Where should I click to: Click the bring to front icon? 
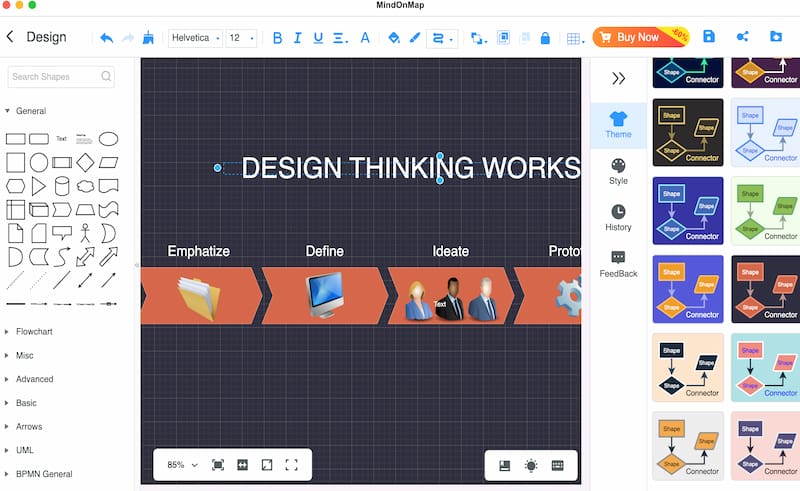[x=503, y=38]
